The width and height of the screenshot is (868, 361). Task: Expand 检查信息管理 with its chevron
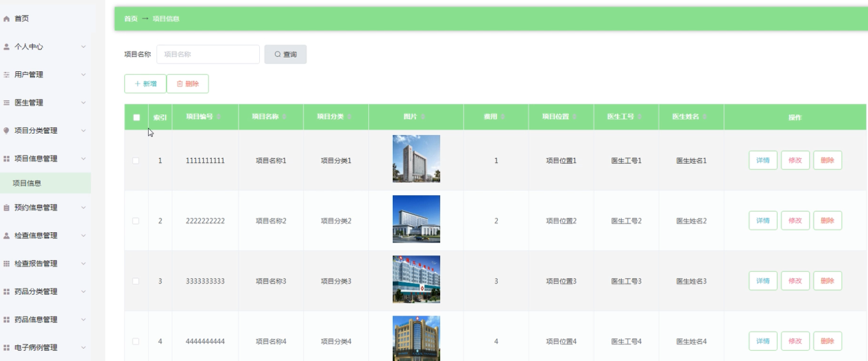coord(83,236)
